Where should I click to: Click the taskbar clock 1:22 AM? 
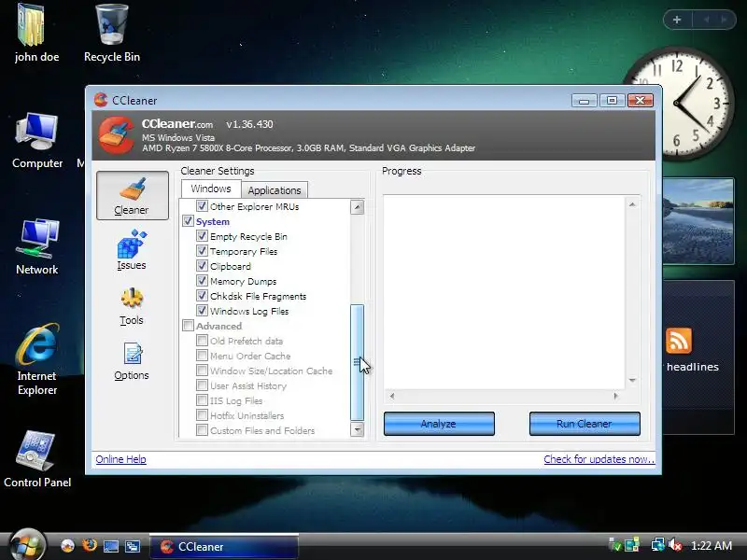point(711,545)
